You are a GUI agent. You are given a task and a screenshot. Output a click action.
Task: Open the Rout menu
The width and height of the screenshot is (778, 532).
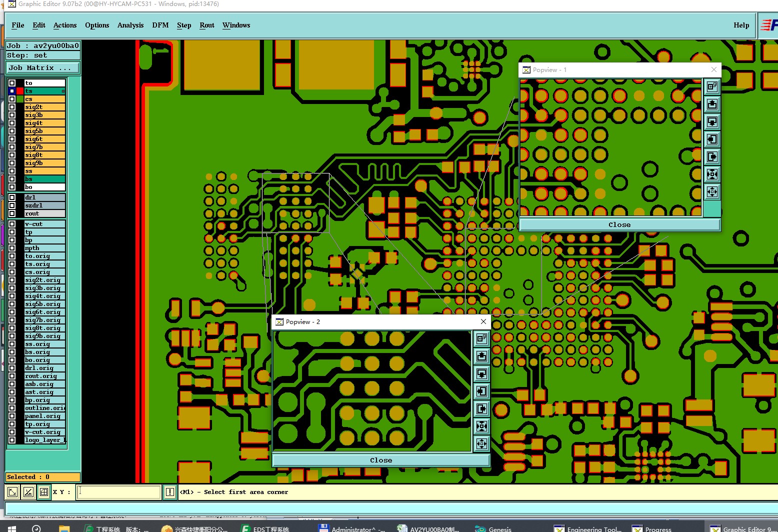click(x=207, y=25)
